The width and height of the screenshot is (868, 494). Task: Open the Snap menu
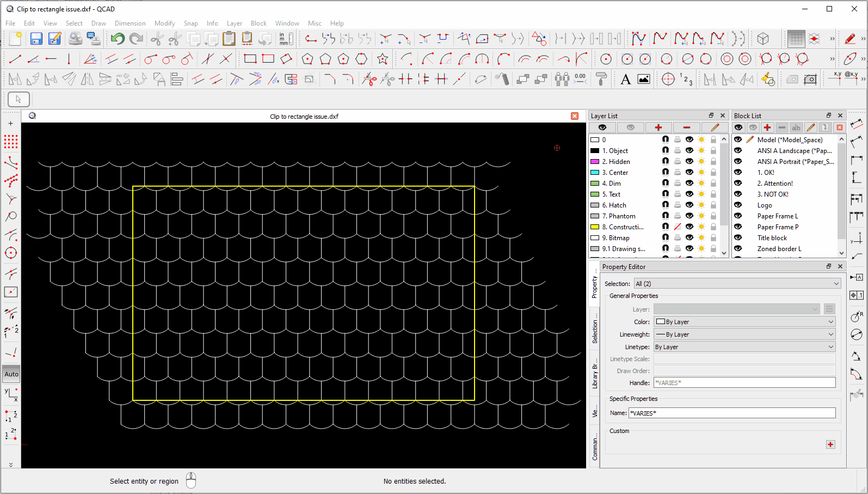pos(190,23)
